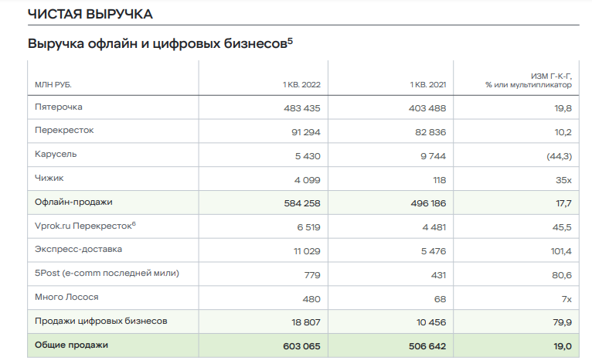Select value 91 294 in Перекресток row

tap(306, 132)
